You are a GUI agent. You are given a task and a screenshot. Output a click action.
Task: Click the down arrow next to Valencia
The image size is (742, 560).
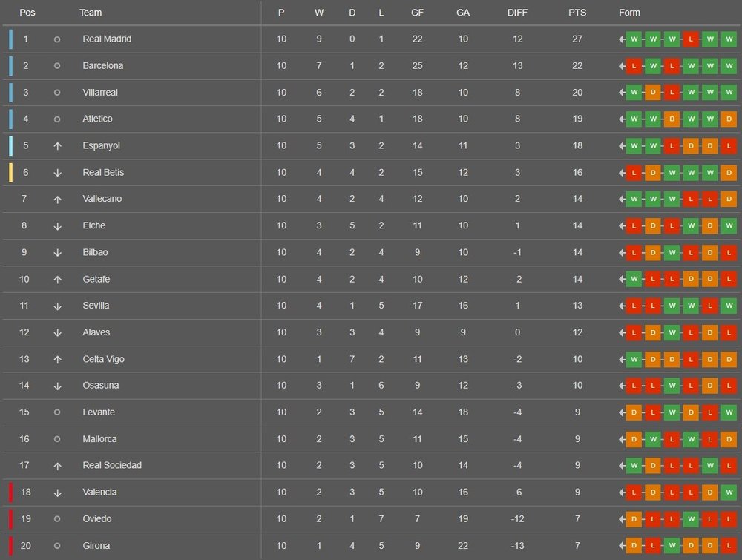(57, 493)
